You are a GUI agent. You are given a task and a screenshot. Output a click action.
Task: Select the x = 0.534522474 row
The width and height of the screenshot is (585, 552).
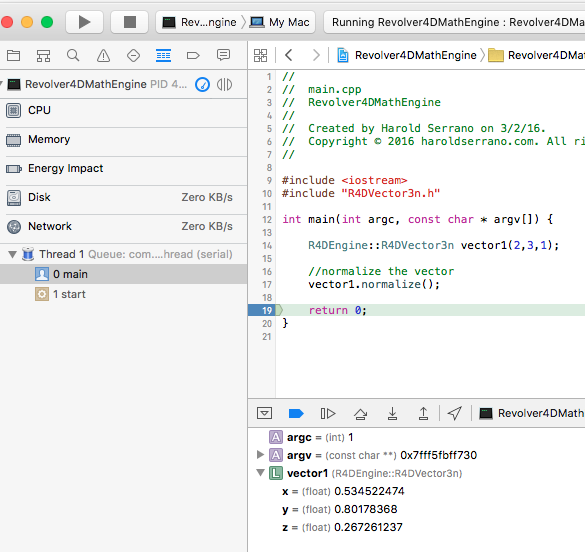(416, 491)
